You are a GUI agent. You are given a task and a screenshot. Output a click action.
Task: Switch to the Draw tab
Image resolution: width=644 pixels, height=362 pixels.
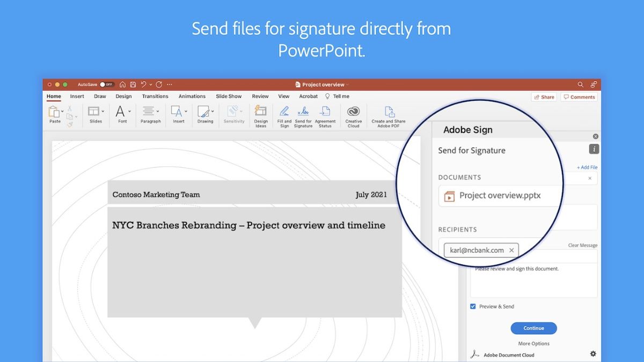100,97
